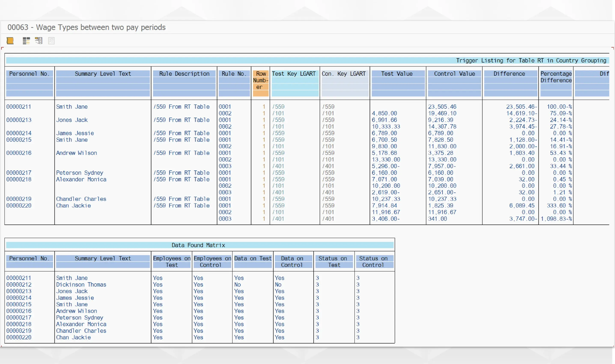Click the Status on Control column header
The image size is (615, 364).
point(373,262)
